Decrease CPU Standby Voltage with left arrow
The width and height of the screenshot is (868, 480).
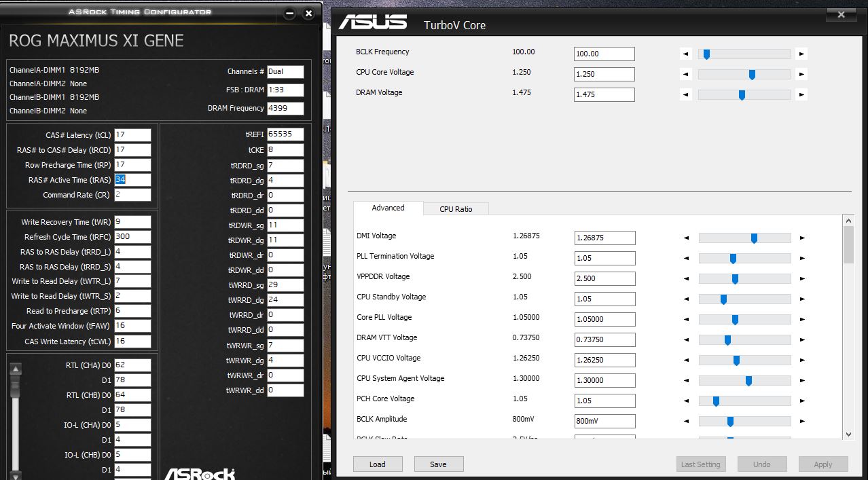686,299
